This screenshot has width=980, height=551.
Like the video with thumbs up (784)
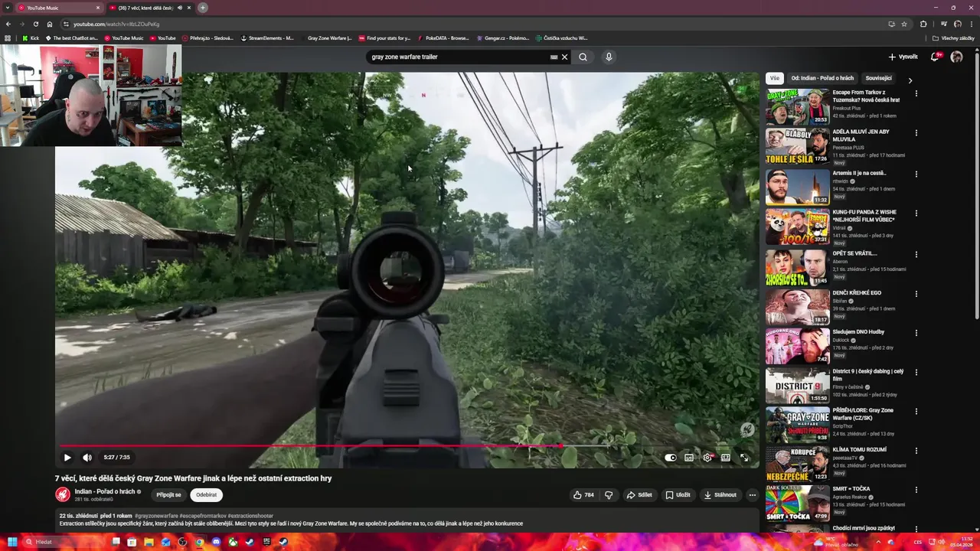(x=583, y=495)
